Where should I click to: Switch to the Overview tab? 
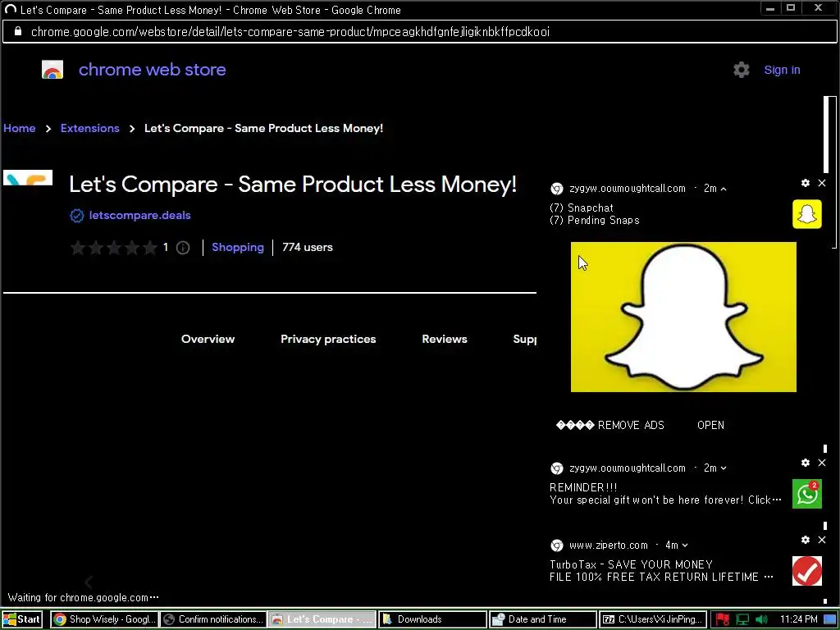point(208,339)
